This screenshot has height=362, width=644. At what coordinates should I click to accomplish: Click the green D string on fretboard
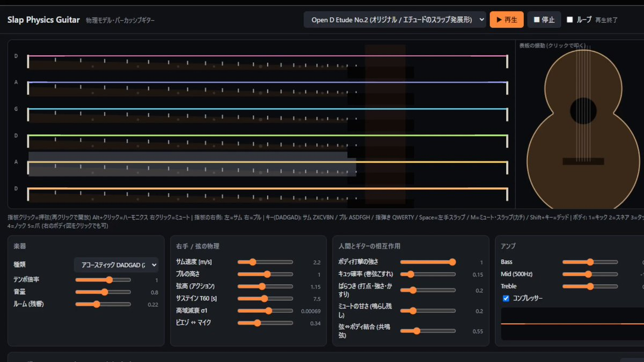pos(267,135)
